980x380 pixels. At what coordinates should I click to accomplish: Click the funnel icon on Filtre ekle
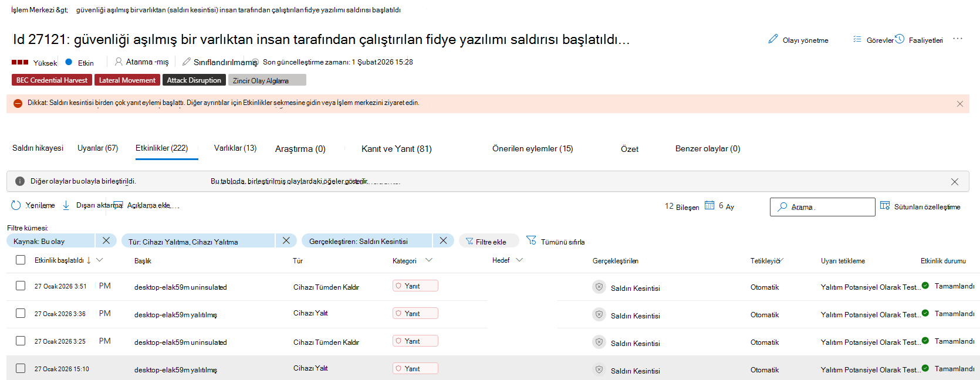(x=469, y=241)
